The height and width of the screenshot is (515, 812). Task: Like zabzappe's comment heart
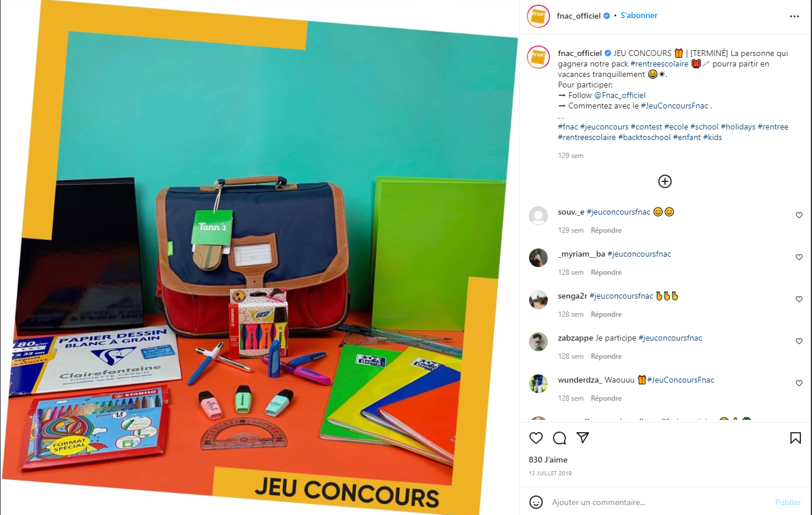coord(799,341)
